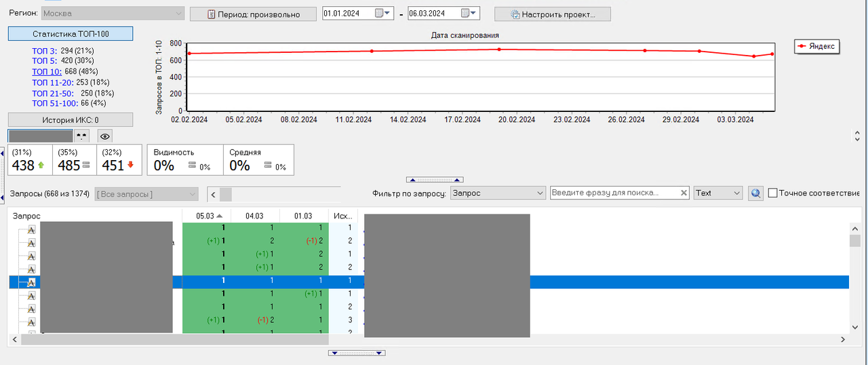Screen dimensions: 868x365
Task: Click the Статистика ТОП-100 button
Action: click(x=71, y=33)
